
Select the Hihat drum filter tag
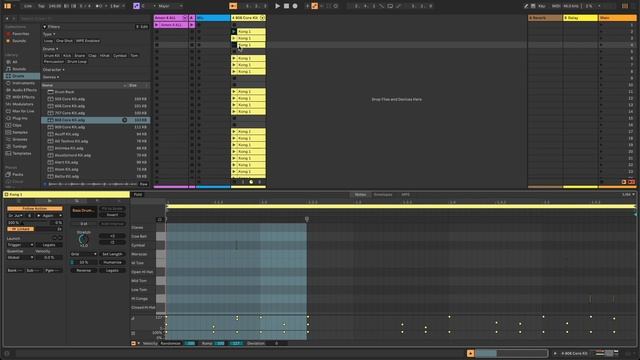(x=104, y=56)
